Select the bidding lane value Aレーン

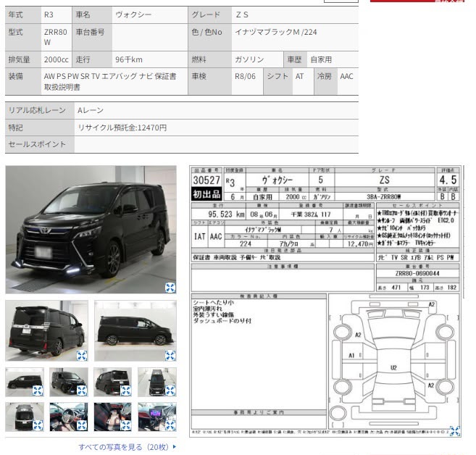click(x=91, y=110)
